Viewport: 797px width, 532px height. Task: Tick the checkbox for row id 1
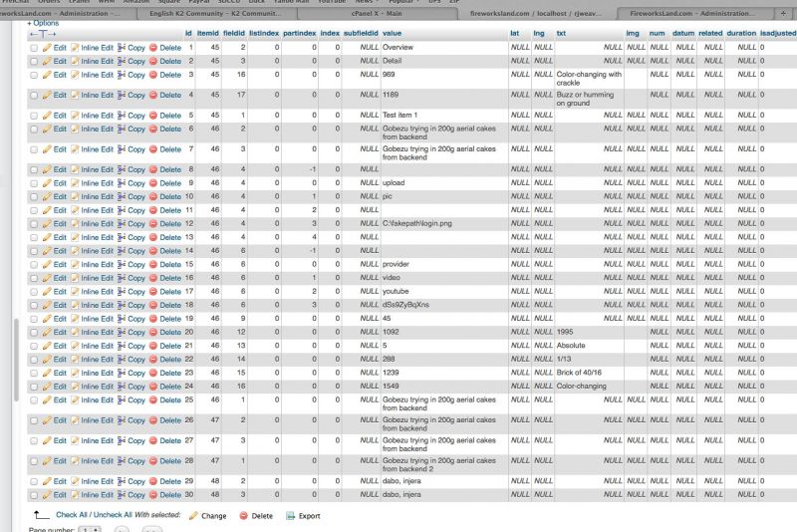click(34, 48)
